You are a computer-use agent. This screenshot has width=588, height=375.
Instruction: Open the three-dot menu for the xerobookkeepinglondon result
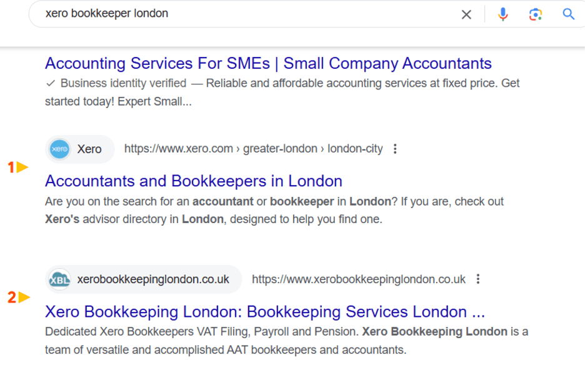coord(478,279)
